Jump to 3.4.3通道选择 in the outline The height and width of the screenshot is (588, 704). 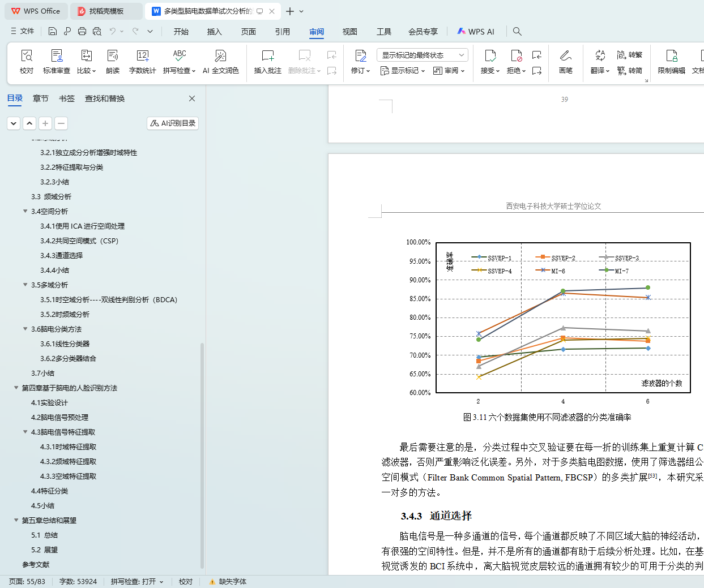(61, 255)
